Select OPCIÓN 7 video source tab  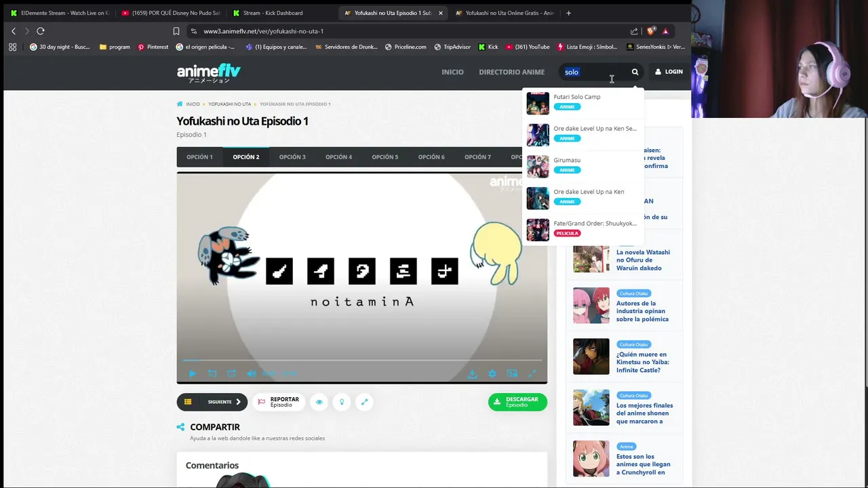click(477, 157)
